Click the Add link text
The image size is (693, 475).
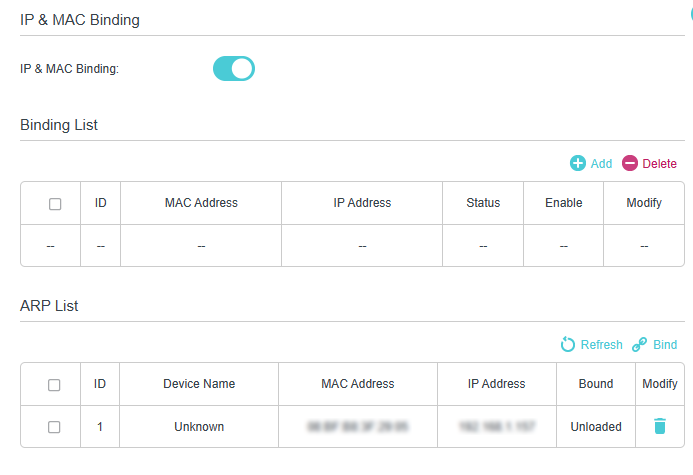pos(601,163)
